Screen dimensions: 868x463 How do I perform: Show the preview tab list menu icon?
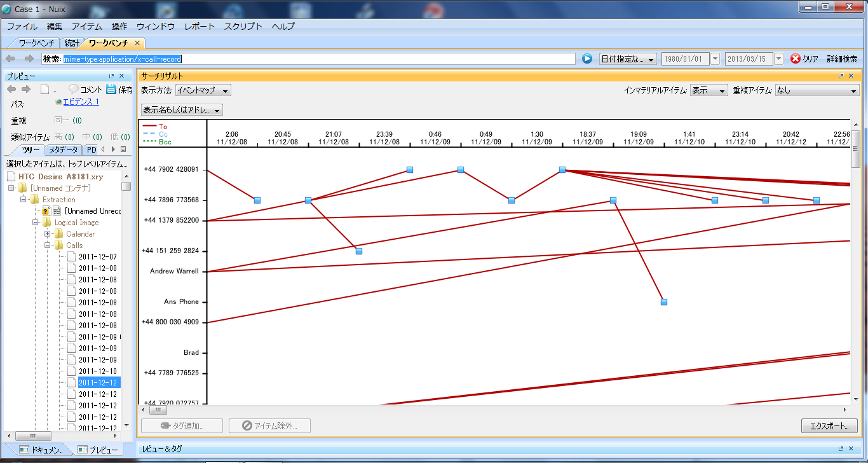coord(123,149)
